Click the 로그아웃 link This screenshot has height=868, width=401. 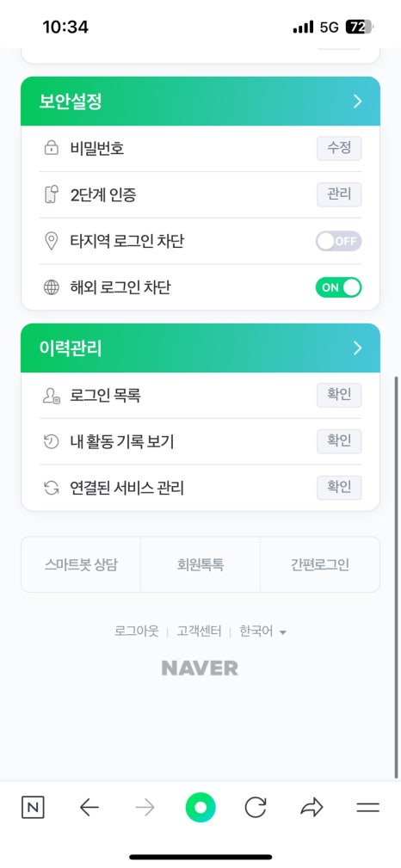tap(136, 631)
